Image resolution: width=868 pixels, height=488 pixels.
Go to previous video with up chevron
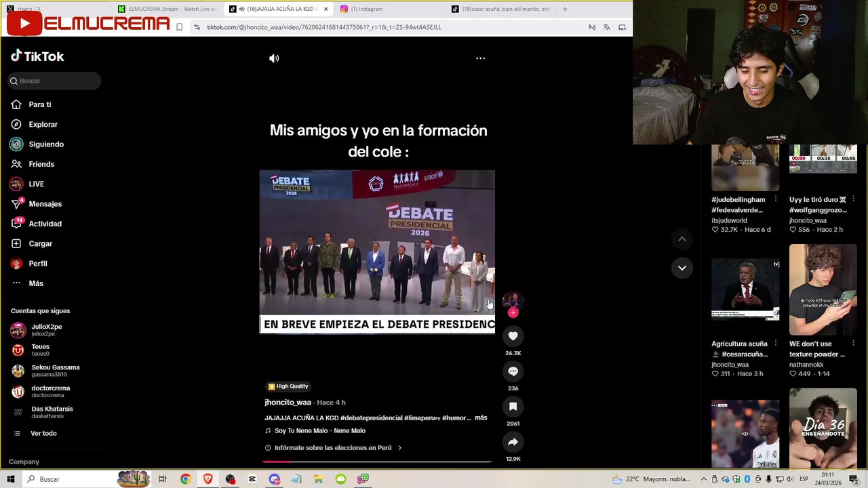pyautogui.click(x=682, y=239)
